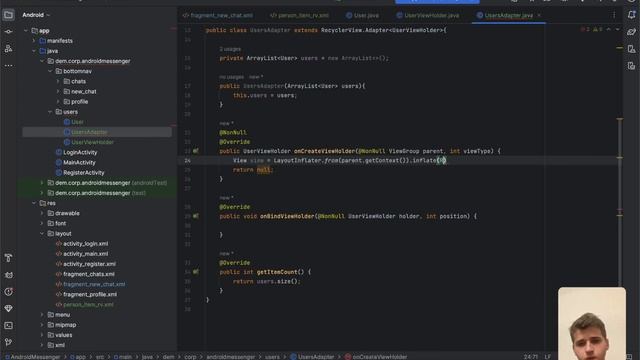Jump to previous highlighted error arrow
Viewport: 640px width, 360px height.
609,29
